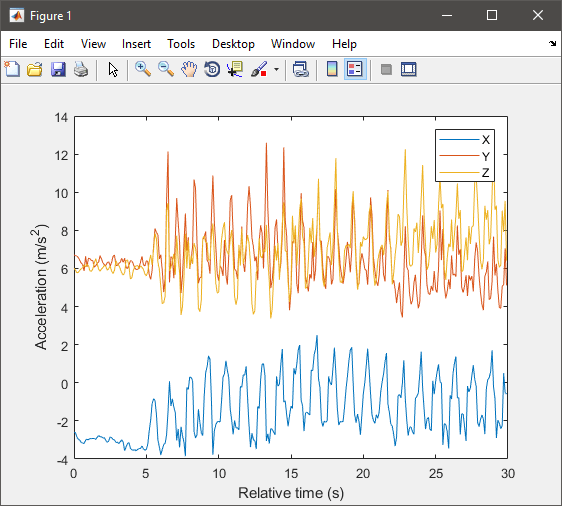Click the Y line sample in legend

[x=459, y=156]
